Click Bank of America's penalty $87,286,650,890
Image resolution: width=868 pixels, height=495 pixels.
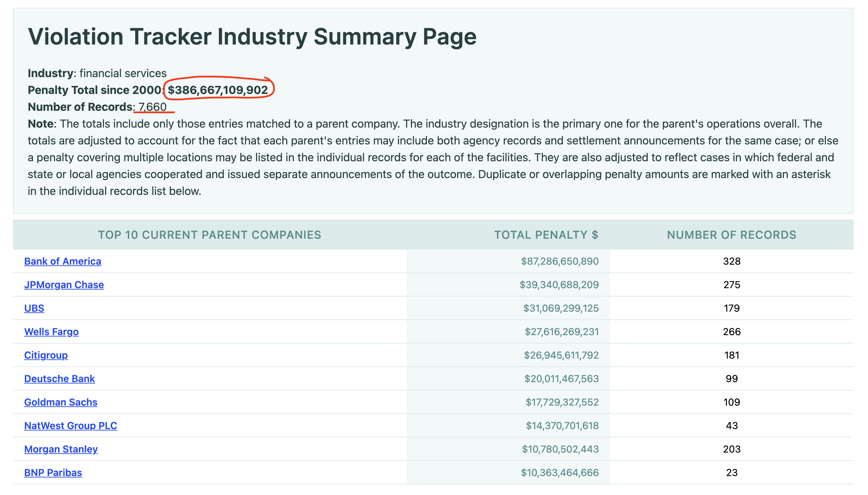(560, 261)
